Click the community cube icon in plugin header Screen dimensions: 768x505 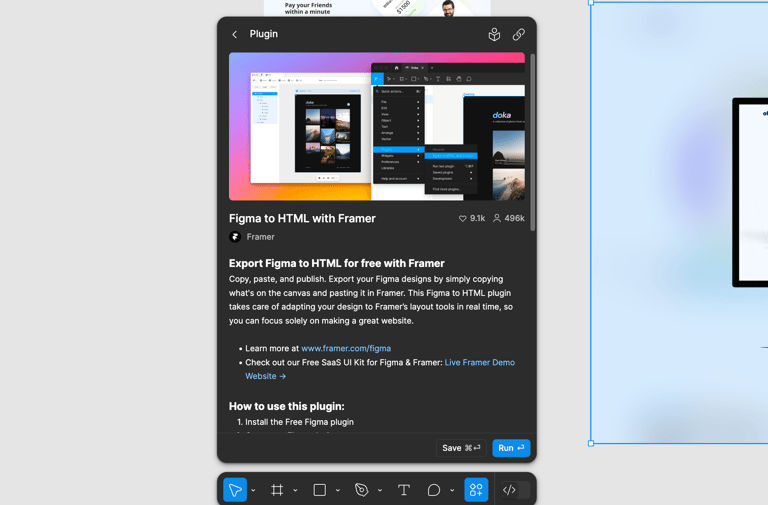tap(494, 34)
